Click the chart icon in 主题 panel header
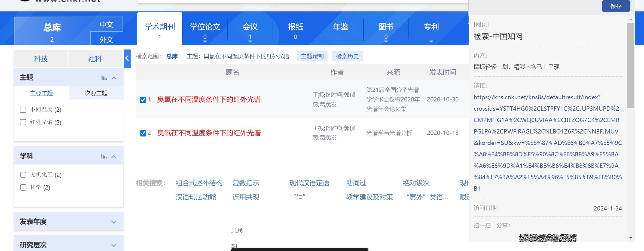The height and width of the screenshot is (251, 644). tap(104, 78)
